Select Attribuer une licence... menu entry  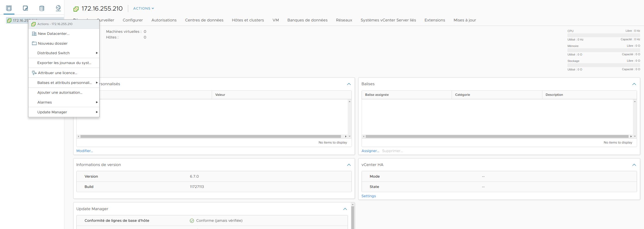tap(64, 73)
